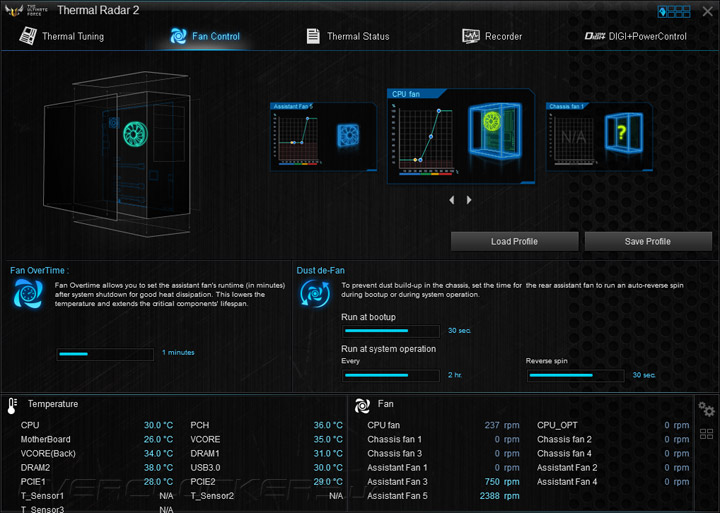The image size is (720, 513).
Task: Click the T_Sensor1 N/A entry
Action: pyautogui.click(x=97, y=496)
